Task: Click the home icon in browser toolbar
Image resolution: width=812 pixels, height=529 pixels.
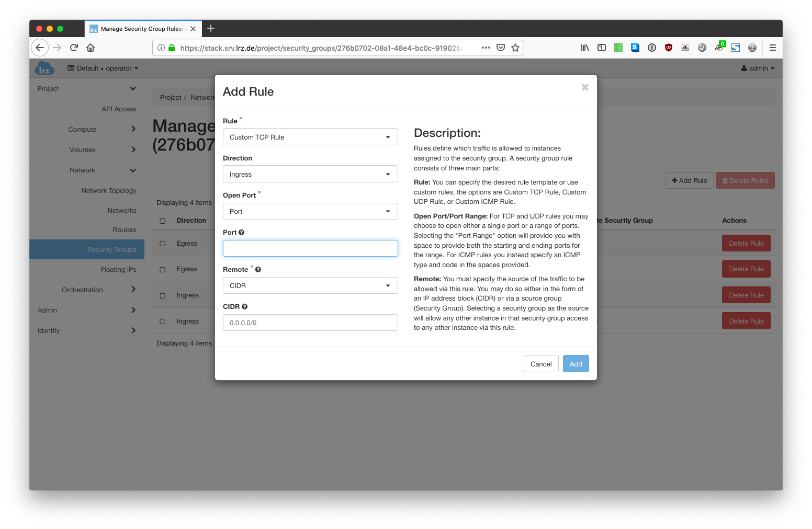Action: [x=91, y=48]
